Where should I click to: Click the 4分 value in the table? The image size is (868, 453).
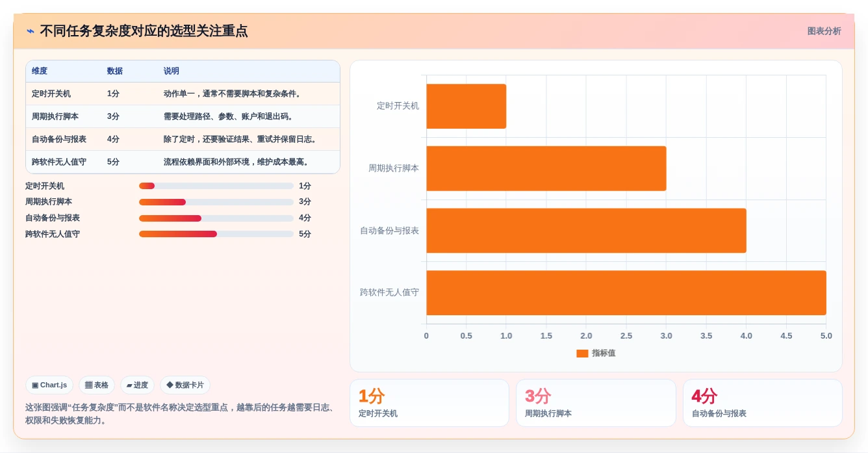point(113,139)
